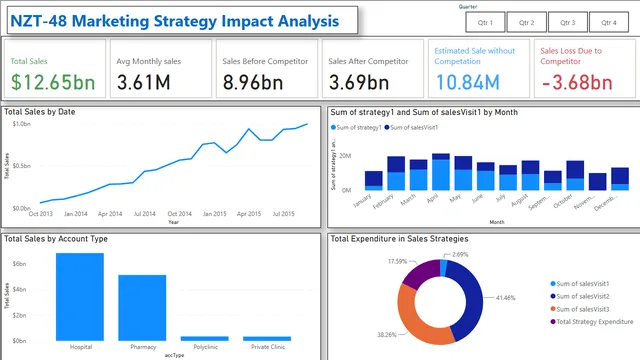640x360 pixels.
Task: Click the August stacked bar
Action: [530, 176]
